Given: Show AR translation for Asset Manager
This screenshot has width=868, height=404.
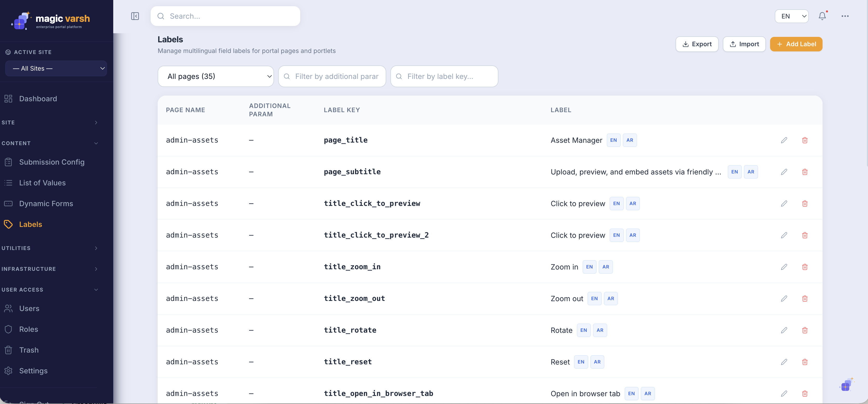Looking at the screenshot, I should [630, 140].
